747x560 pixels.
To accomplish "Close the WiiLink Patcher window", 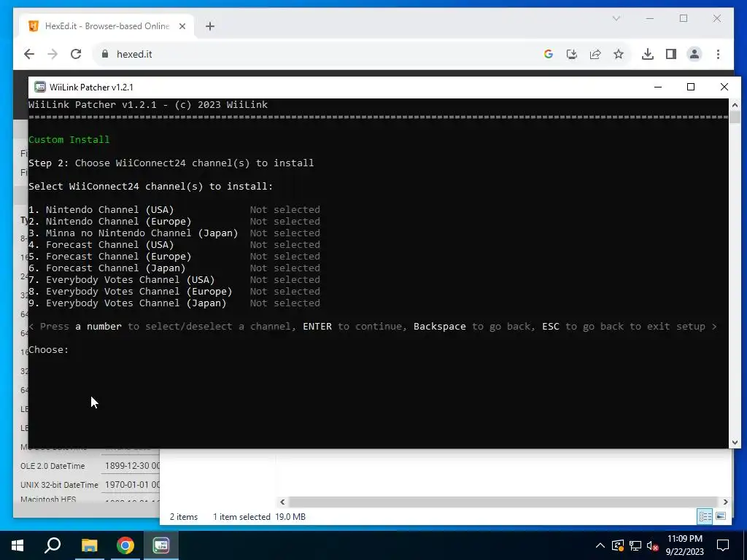I will point(724,87).
